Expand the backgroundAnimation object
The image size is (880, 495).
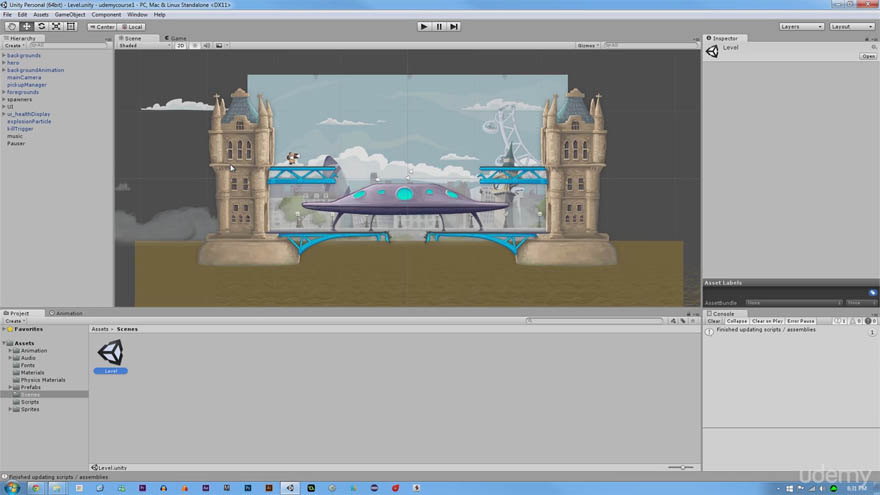click(x=4, y=70)
